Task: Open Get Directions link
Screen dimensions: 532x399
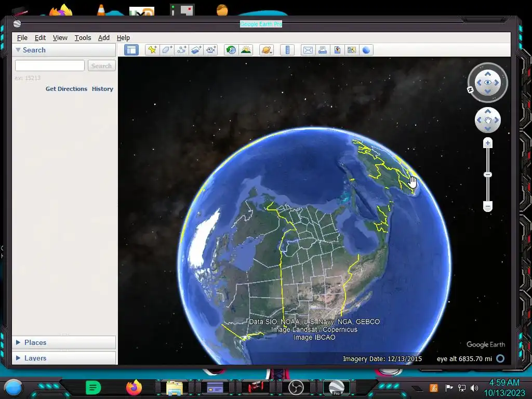Action: click(x=66, y=89)
